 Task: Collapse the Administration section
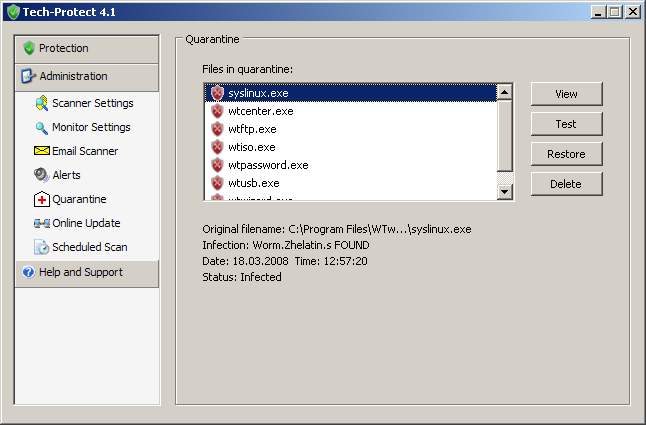[87, 76]
